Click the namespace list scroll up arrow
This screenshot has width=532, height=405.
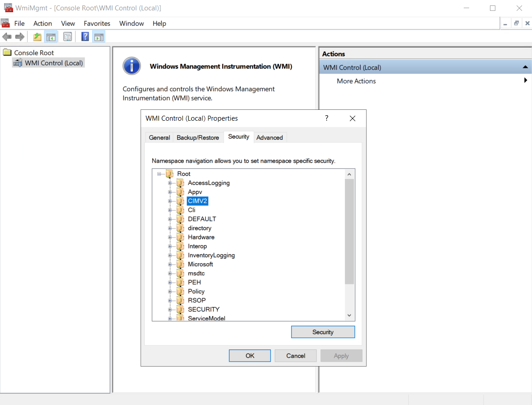349,174
